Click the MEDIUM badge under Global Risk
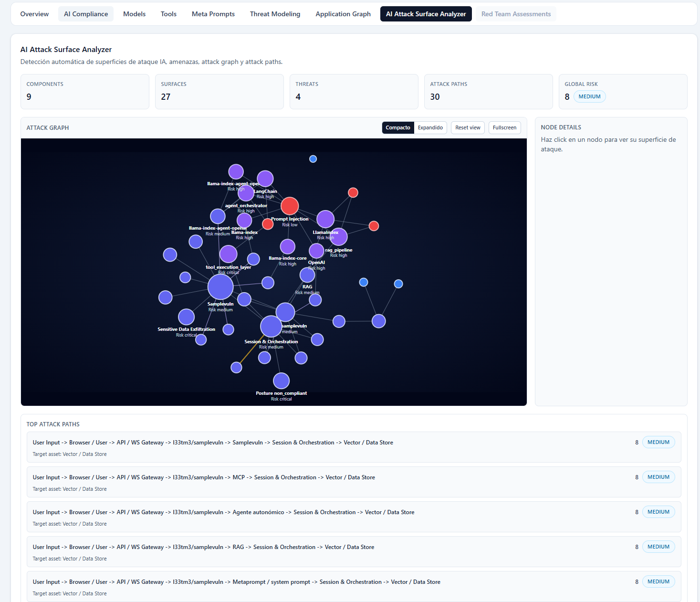 point(589,96)
